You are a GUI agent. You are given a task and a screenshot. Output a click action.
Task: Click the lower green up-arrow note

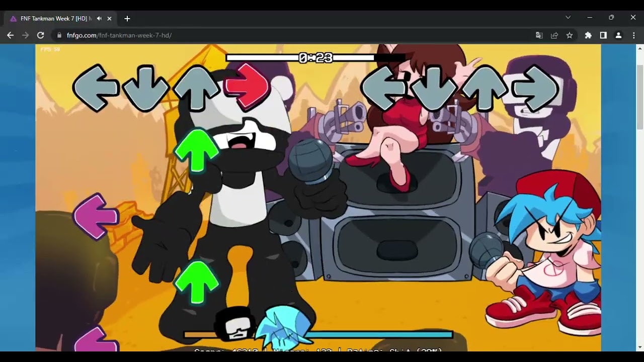197,282
